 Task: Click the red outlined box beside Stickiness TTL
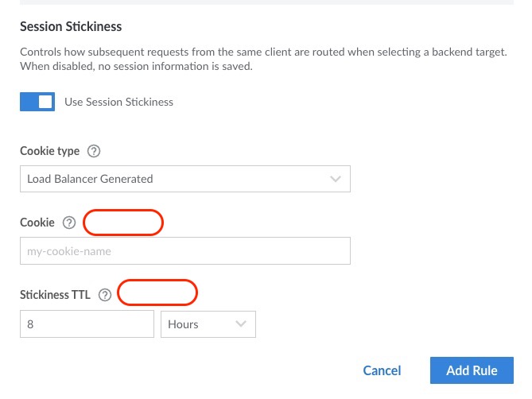(157, 292)
